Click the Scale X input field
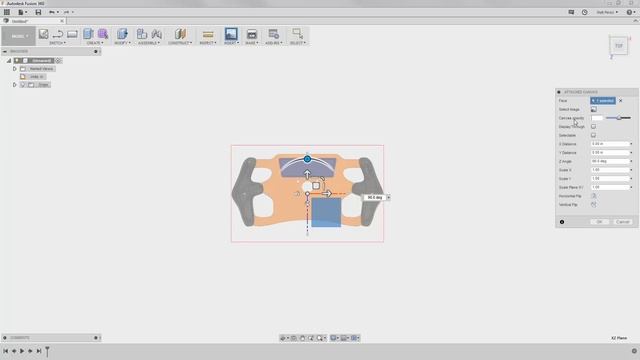640x360 pixels. pos(610,170)
